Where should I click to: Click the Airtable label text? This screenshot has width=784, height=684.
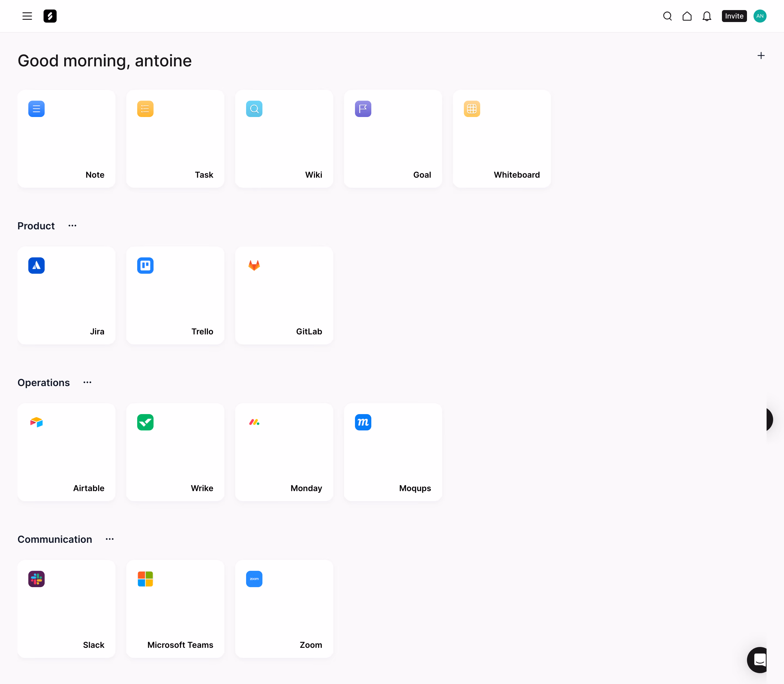(88, 488)
